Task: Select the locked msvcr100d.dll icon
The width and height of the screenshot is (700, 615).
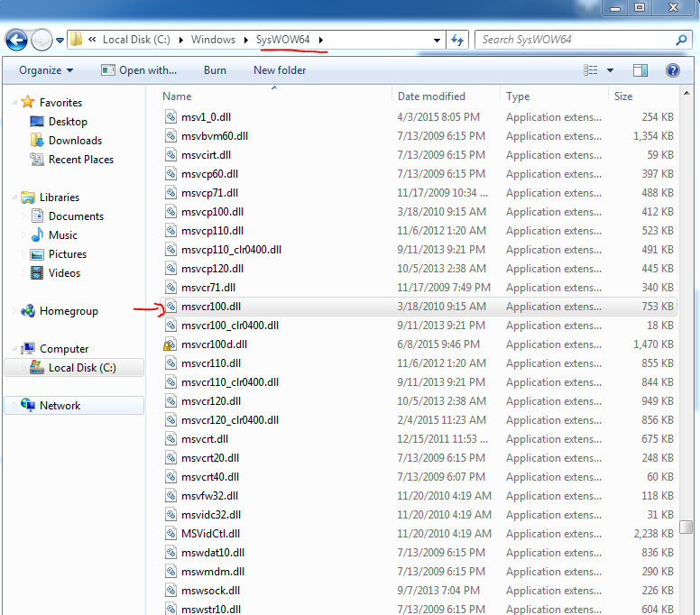Action: click(169, 344)
